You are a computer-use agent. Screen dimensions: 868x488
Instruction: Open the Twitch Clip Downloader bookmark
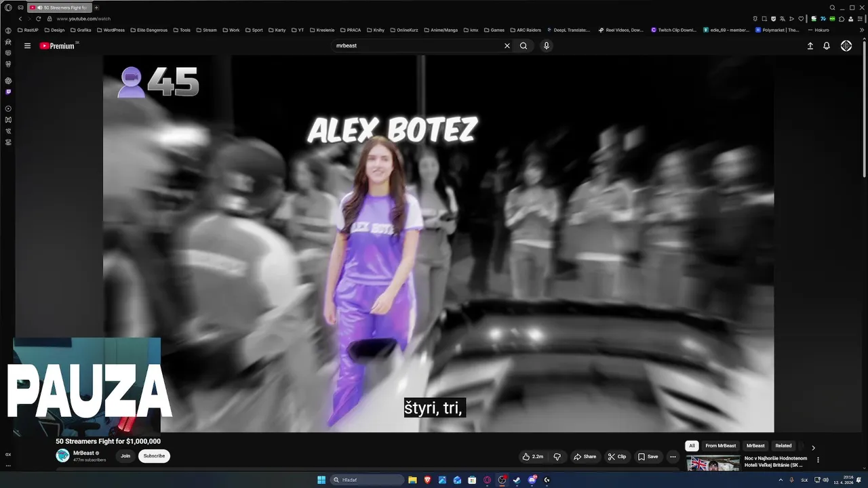(x=674, y=30)
